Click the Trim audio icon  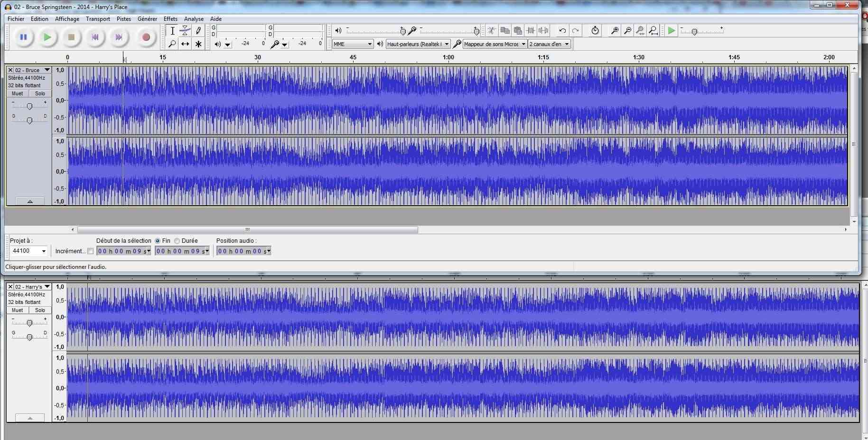(531, 30)
